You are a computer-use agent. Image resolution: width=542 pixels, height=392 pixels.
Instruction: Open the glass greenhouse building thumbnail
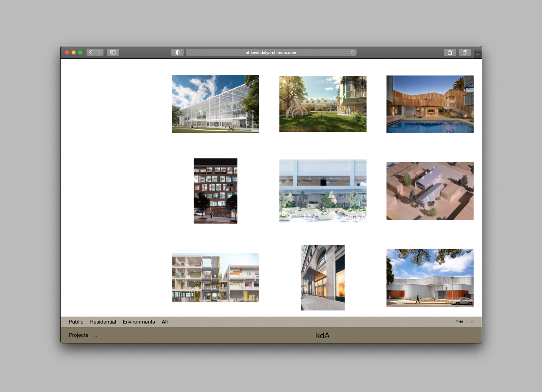tap(215, 104)
